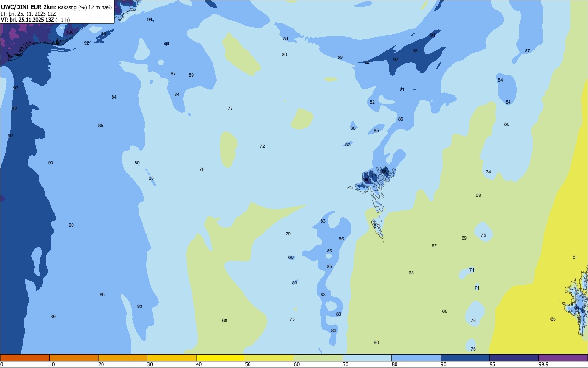Click the 73 humidity value on the map
This screenshot has width=588, height=368.
[292, 319]
